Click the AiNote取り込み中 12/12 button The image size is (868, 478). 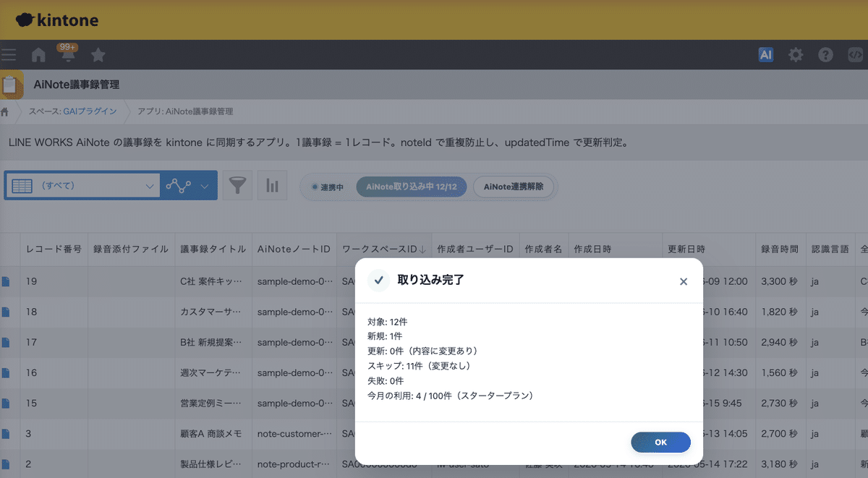click(x=411, y=187)
